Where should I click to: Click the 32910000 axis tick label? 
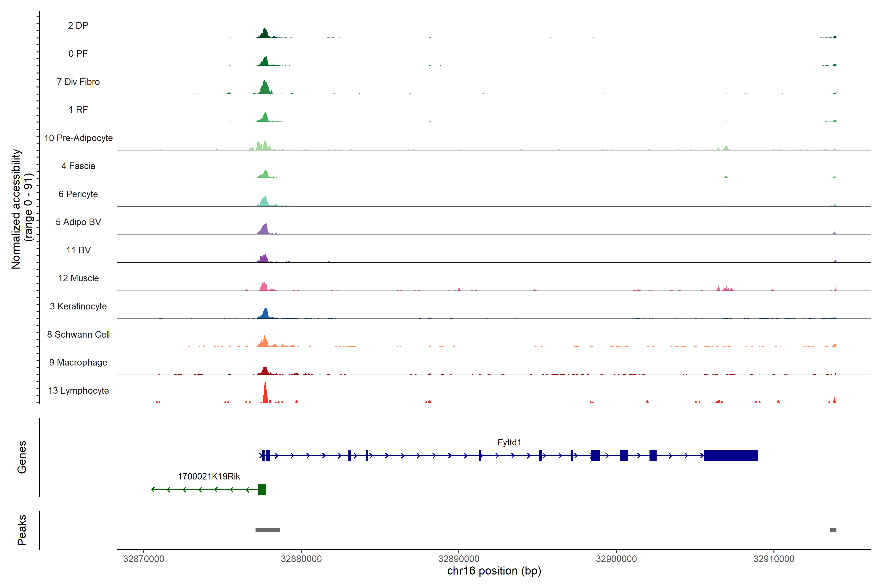[x=774, y=559]
